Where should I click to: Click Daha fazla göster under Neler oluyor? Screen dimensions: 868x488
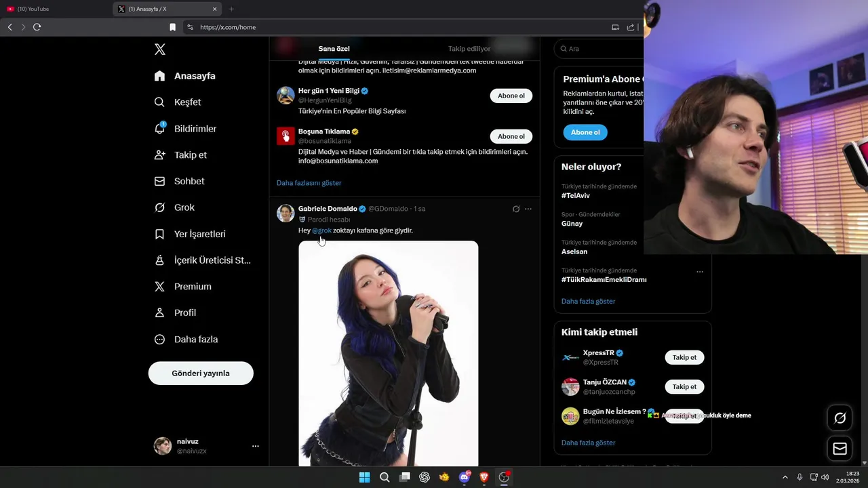[589, 301]
